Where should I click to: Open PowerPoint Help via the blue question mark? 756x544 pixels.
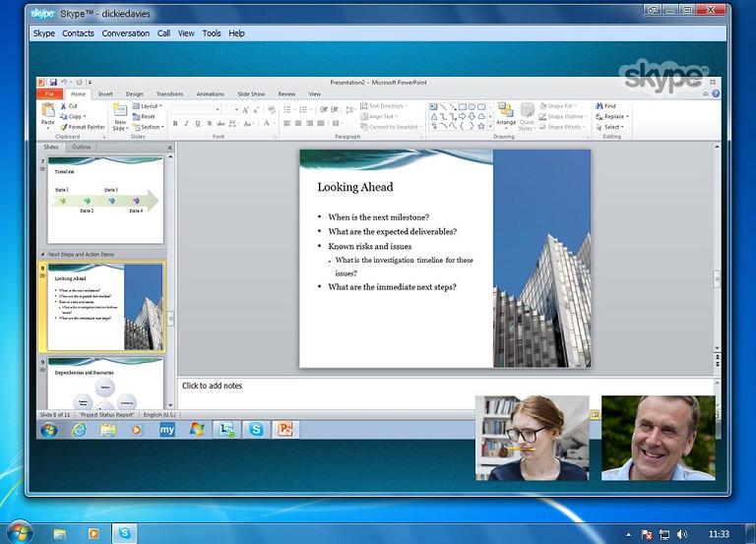716,94
